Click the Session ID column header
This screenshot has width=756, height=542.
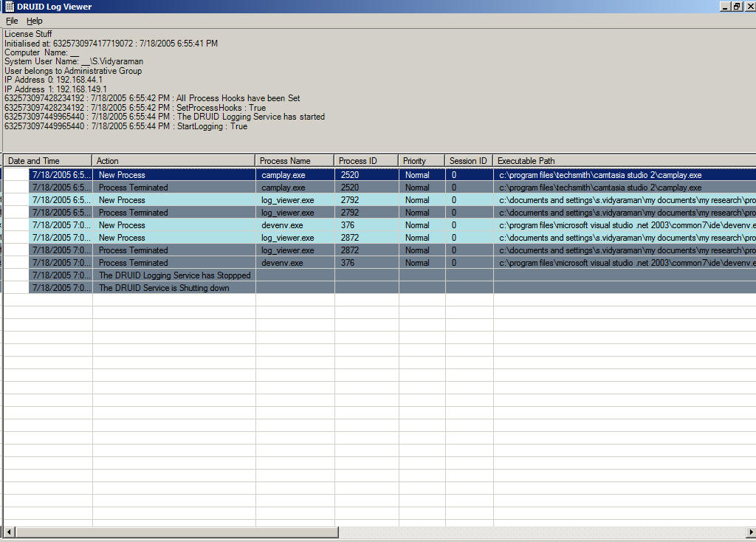(469, 161)
